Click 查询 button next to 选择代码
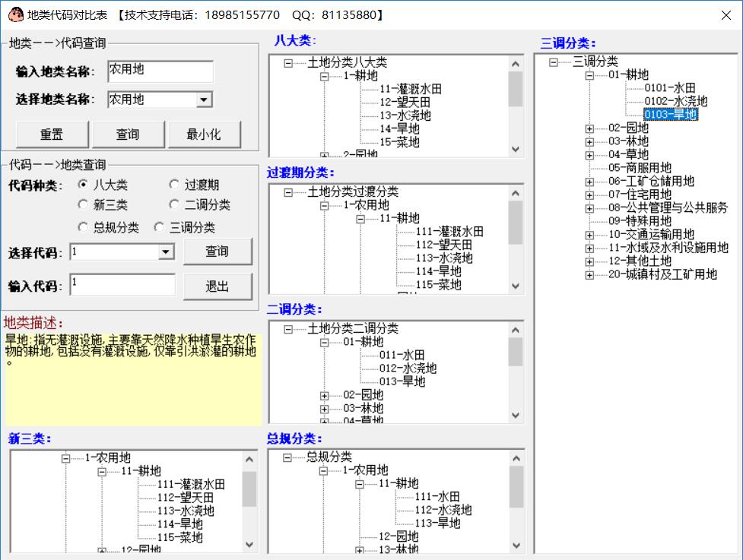 coord(218,252)
